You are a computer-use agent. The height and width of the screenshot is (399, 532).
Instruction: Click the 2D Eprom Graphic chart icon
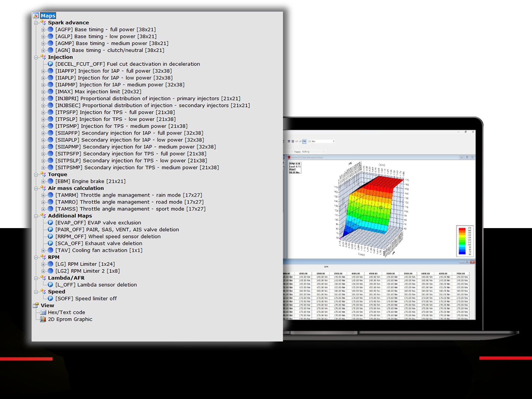[x=43, y=319]
